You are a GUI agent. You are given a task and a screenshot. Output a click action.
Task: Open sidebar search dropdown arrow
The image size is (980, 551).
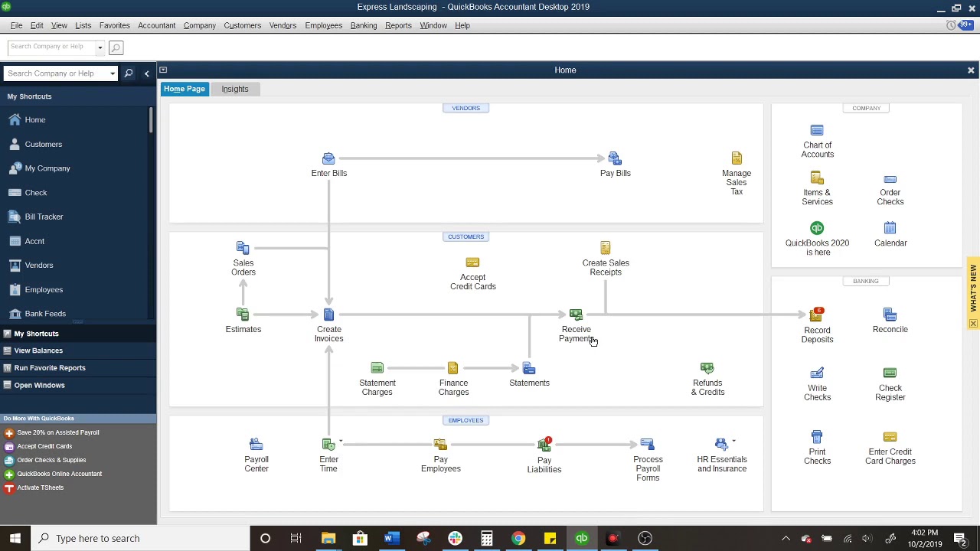[x=113, y=73]
